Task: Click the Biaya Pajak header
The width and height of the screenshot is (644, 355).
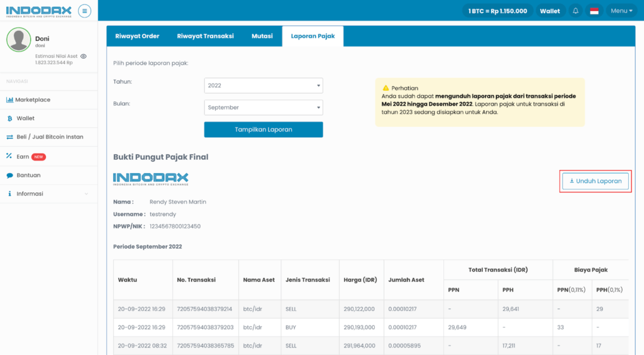Action: point(591,270)
